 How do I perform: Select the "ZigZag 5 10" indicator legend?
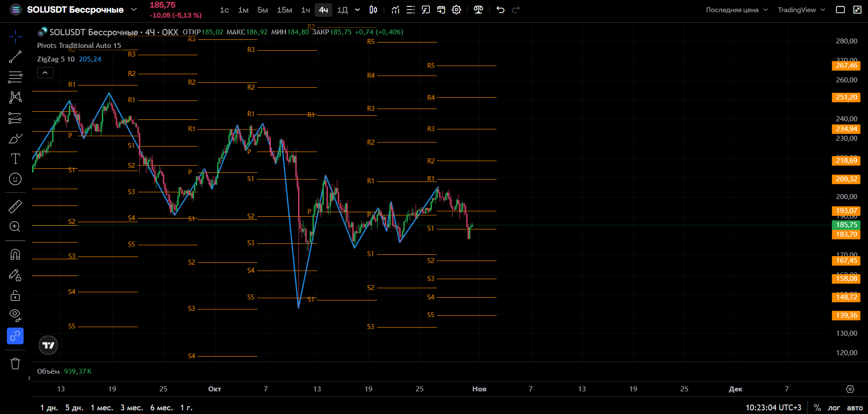click(x=56, y=59)
